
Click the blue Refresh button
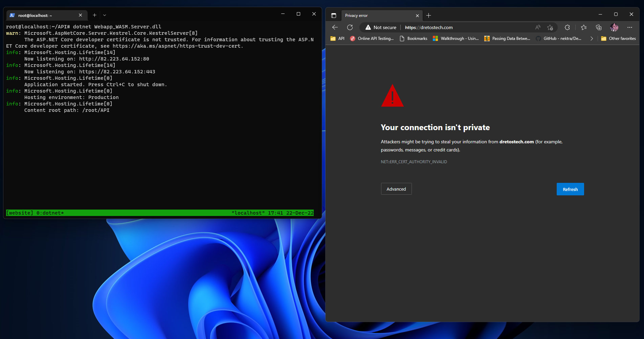(x=570, y=189)
